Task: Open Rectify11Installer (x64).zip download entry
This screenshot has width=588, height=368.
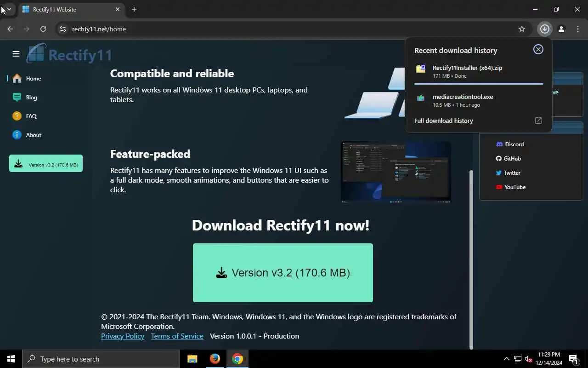Action: 478,71
